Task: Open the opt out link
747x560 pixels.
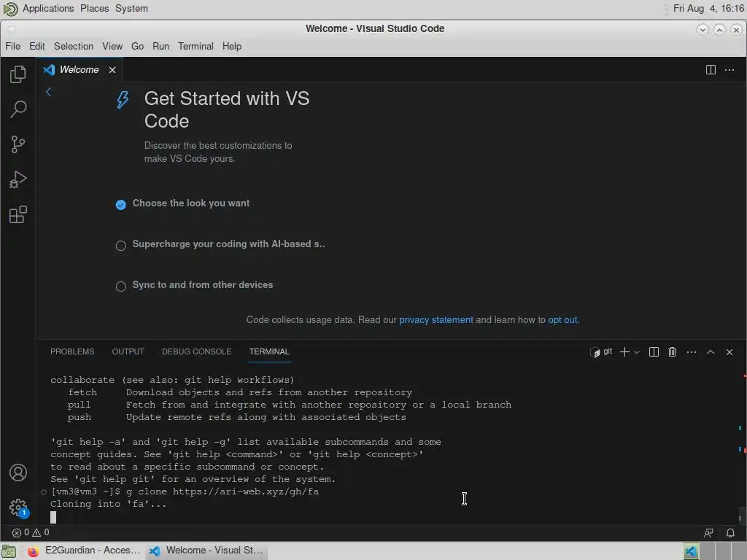Action: click(x=562, y=320)
